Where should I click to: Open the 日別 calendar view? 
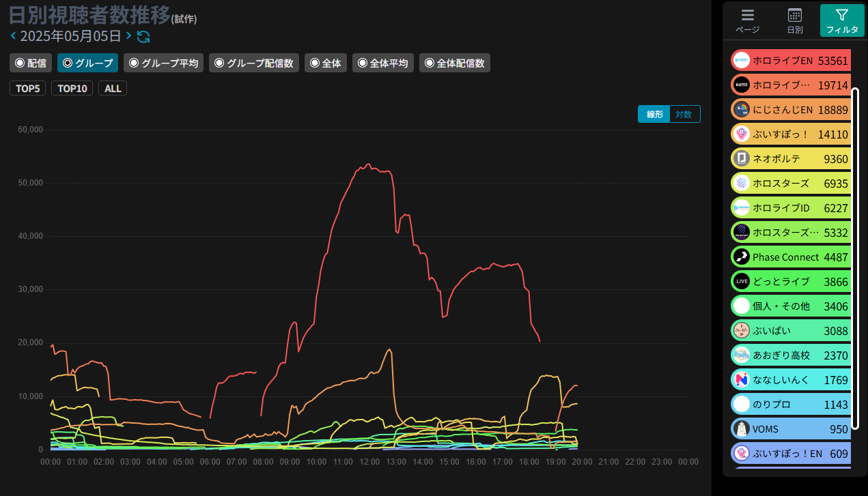pos(794,20)
